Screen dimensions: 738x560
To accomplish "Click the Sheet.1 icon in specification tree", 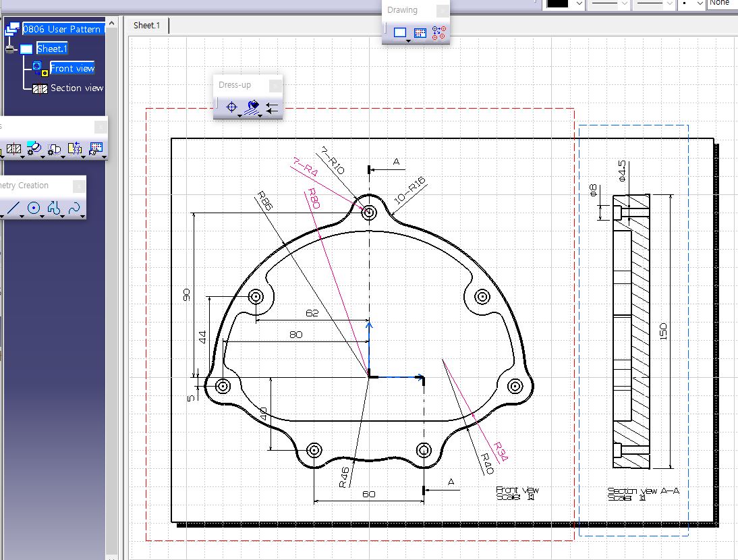I will click(x=26, y=49).
